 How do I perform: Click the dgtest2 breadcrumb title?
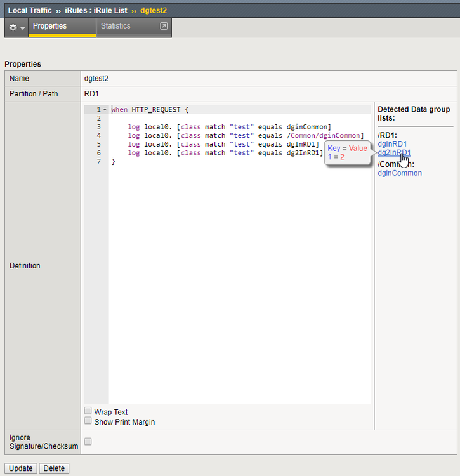pyautogui.click(x=153, y=10)
